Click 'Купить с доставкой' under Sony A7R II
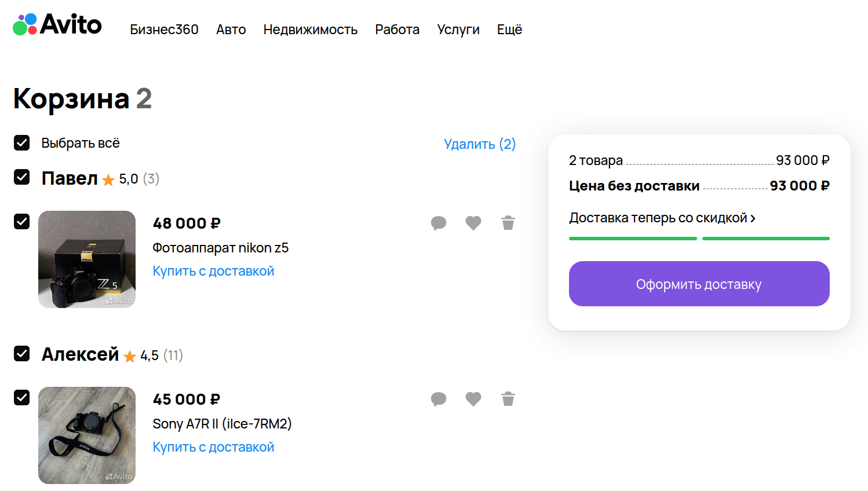This screenshot has width=868, height=491. 213,447
